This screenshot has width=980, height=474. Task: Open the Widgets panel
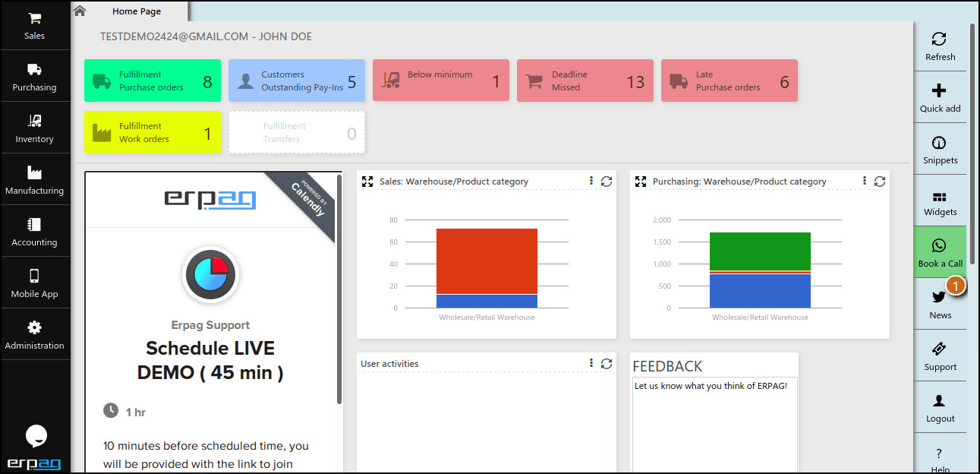pyautogui.click(x=940, y=201)
